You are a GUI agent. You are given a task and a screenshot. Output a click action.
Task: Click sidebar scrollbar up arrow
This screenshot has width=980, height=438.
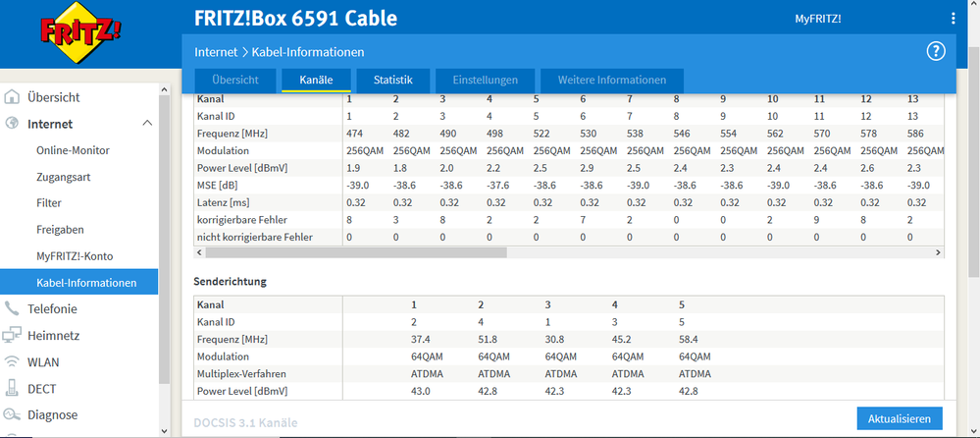coord(165,89)
